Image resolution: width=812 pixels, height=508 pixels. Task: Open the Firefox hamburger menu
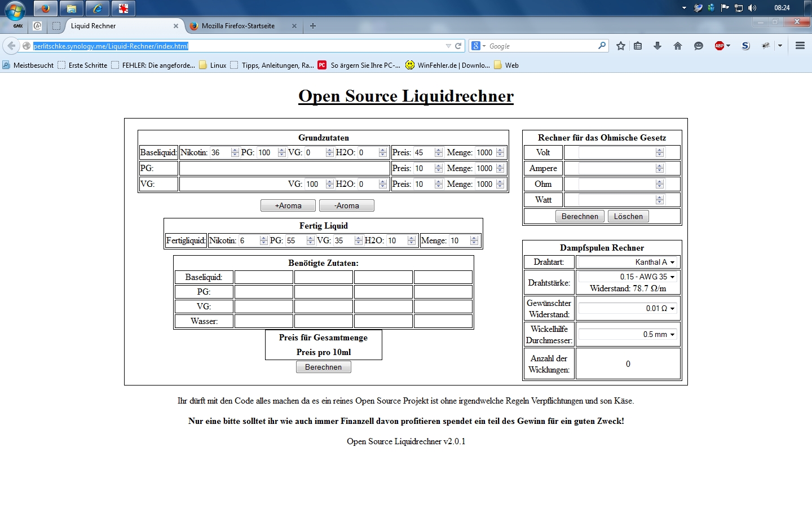click(800, 46)
